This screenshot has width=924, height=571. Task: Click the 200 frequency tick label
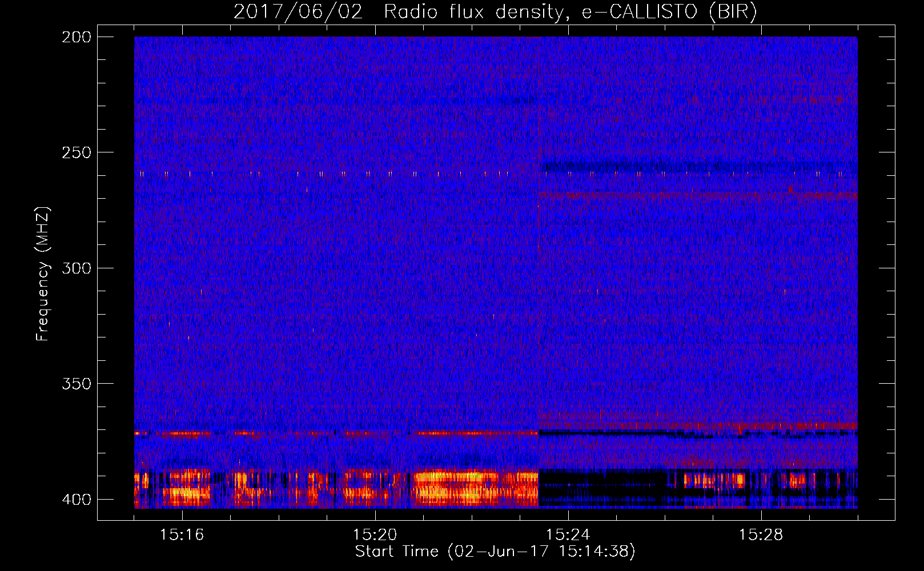(76, 37)
